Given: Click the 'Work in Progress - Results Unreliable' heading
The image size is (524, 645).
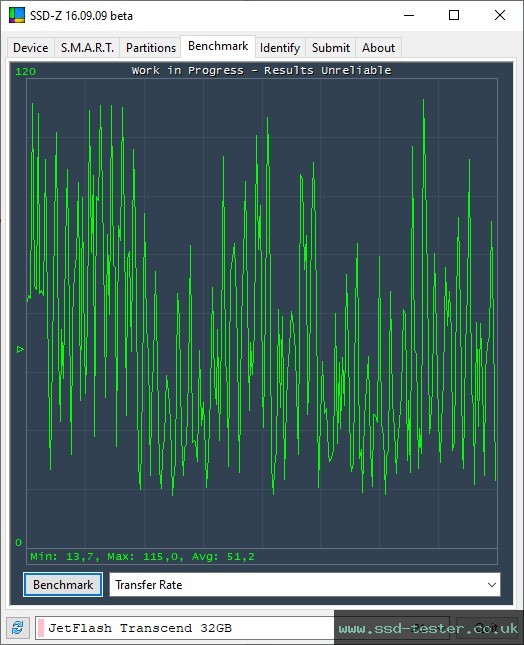Looking at the screenshot, I should [x=262, y=70].
